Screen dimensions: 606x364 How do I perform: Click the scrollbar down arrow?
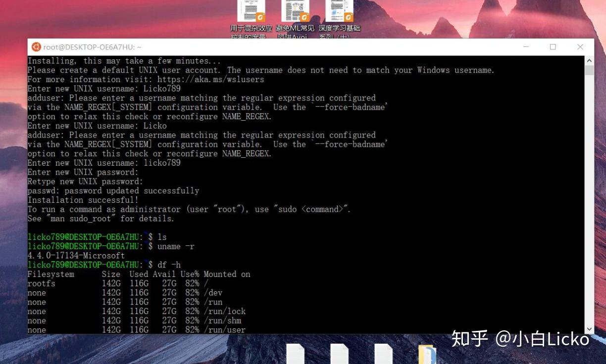coord(589,328)
